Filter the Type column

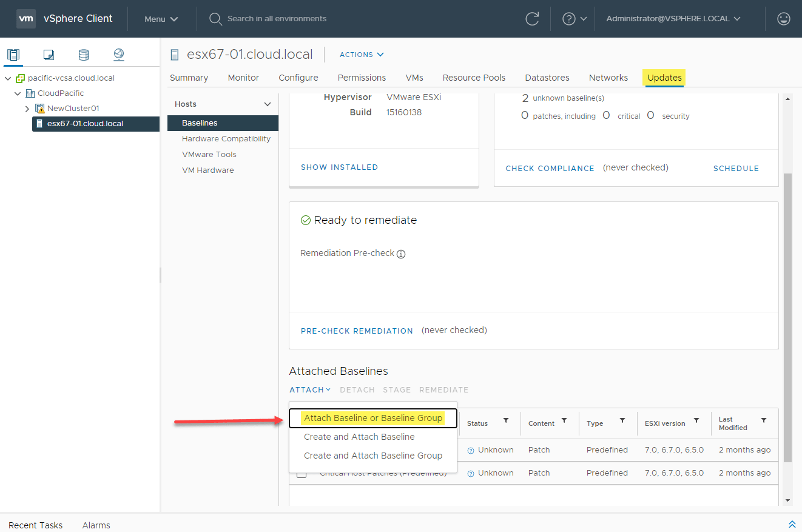click(x=622, y=421)
